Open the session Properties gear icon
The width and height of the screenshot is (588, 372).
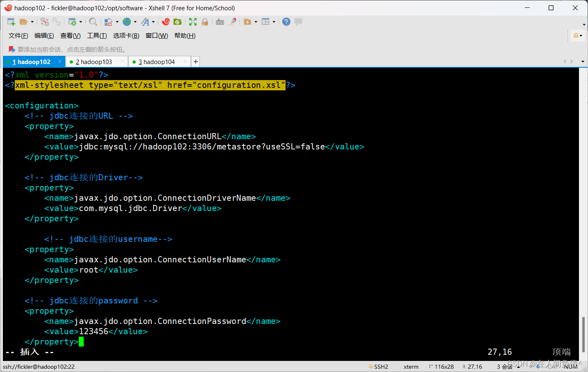(72, 22)
